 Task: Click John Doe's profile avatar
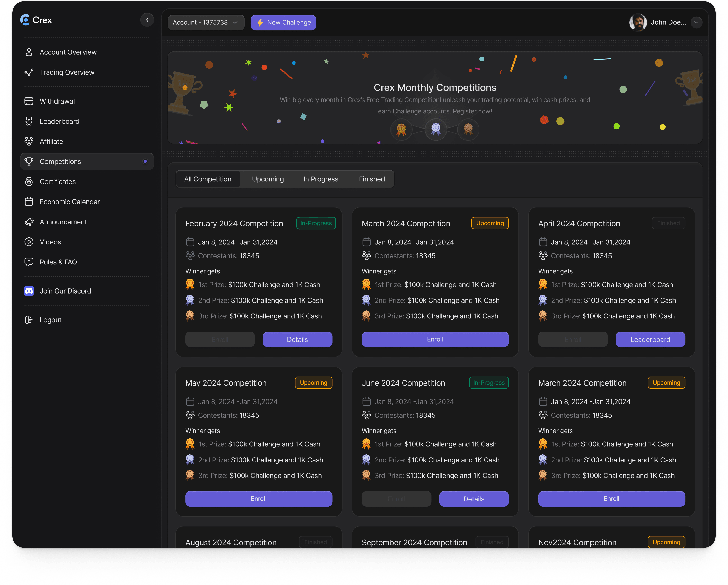click(638, 22)
